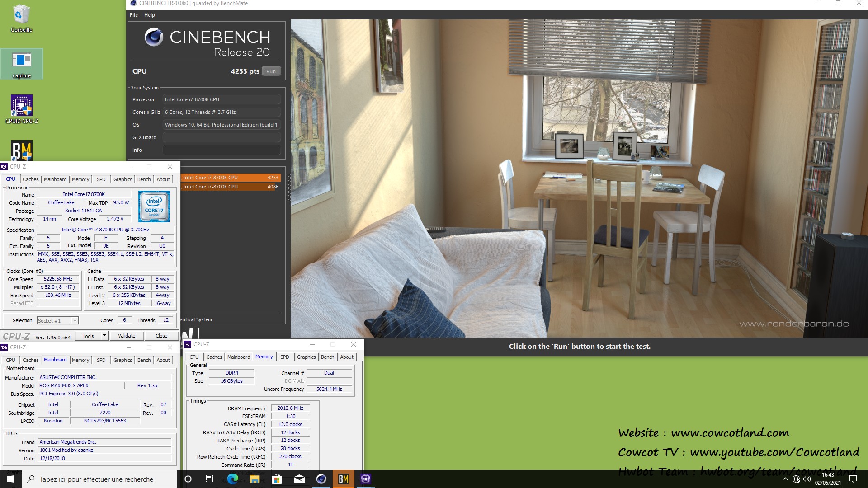The width and height of the screenshot is (868, 488).
Task: Launch Microsoft Edge from the taskbar
Action: 233,479
